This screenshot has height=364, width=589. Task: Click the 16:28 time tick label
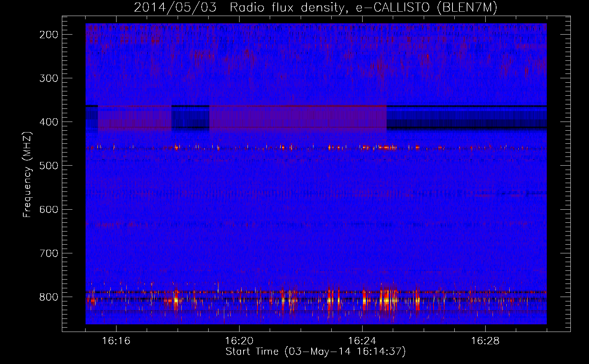click(x=485, y=341)
